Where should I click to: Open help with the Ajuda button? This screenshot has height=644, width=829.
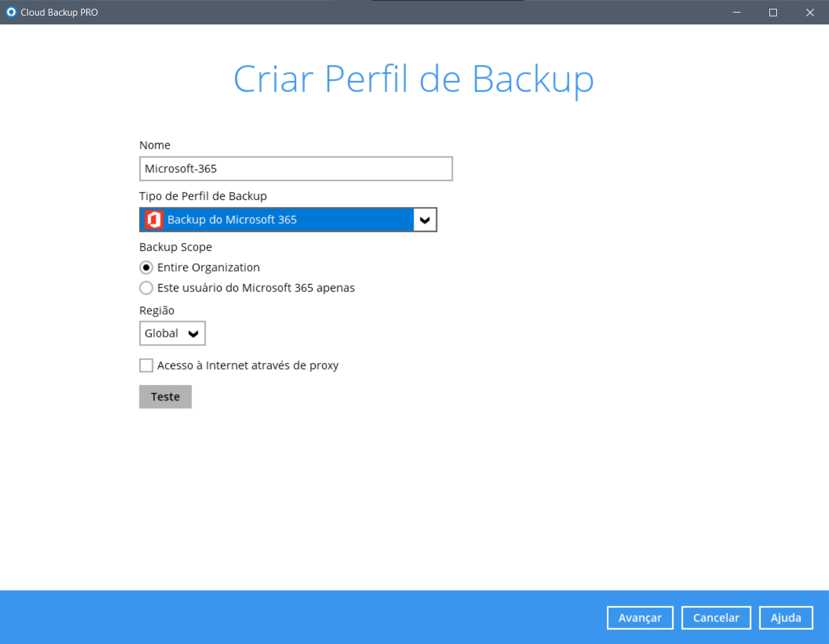[786, 618]
